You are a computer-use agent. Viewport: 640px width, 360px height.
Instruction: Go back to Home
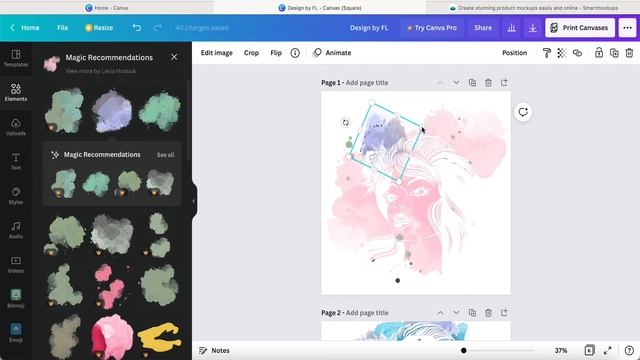coord(25,28)
